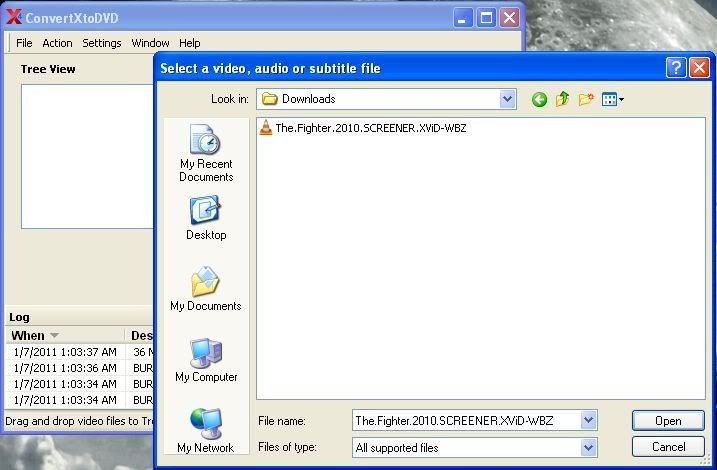Open the Window menu

(x=150, y=43)
